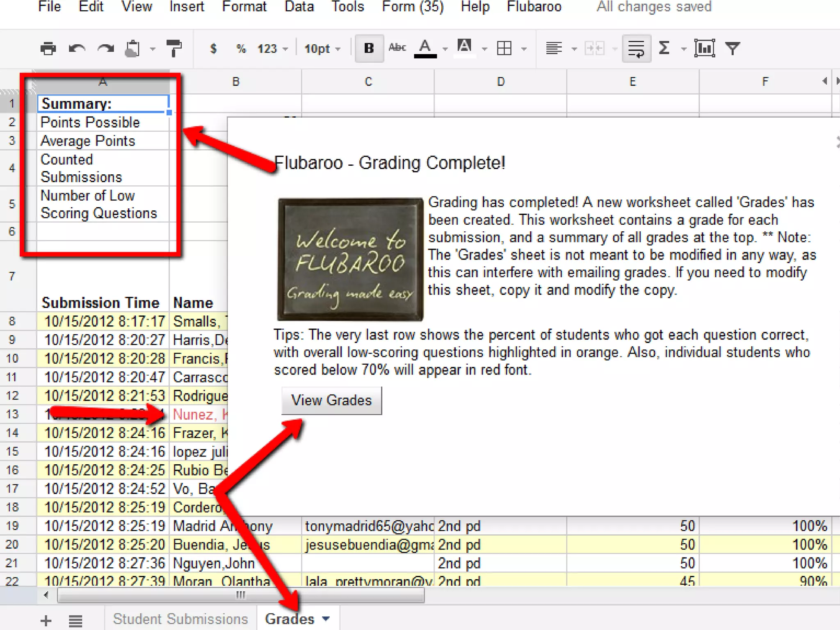
Task: Click the Redo arrow icon
Action: (105, 49)
